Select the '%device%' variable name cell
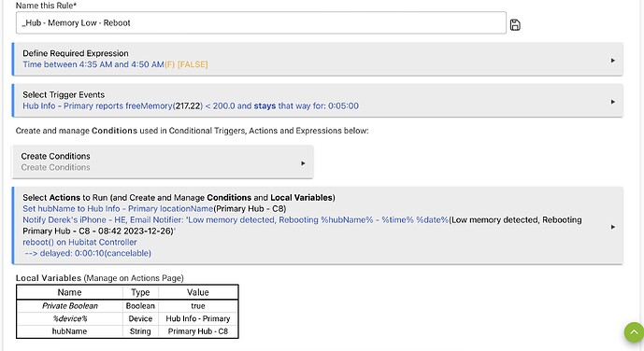644x351 pixels. click(x=70, y=318)
